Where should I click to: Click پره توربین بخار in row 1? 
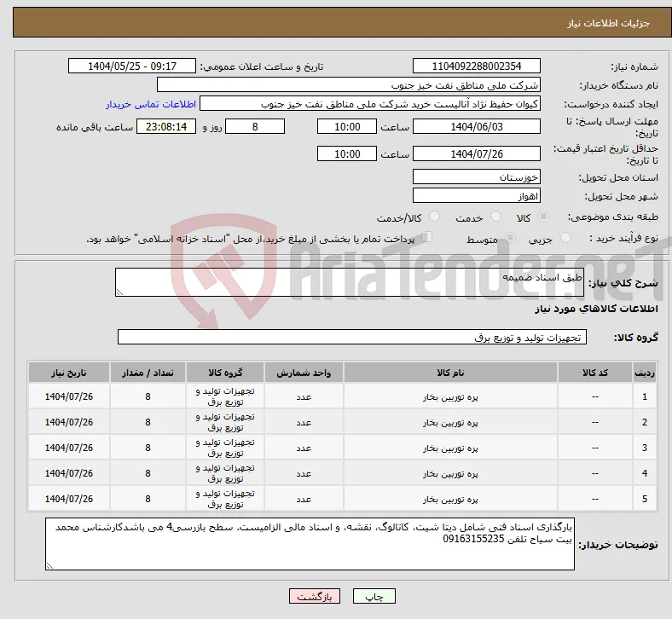coord(450,397)
